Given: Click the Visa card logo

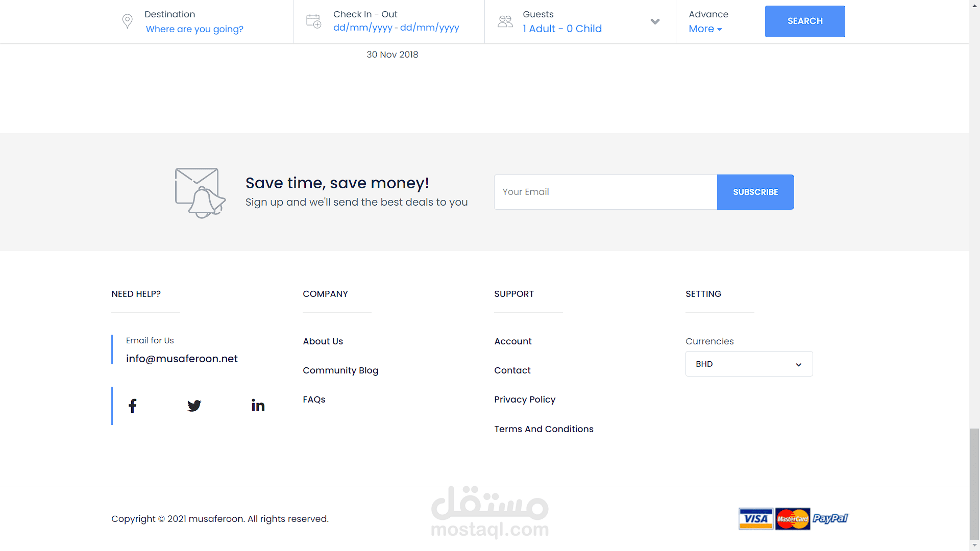Looking at the screenshot, I should tap(756, 519).
